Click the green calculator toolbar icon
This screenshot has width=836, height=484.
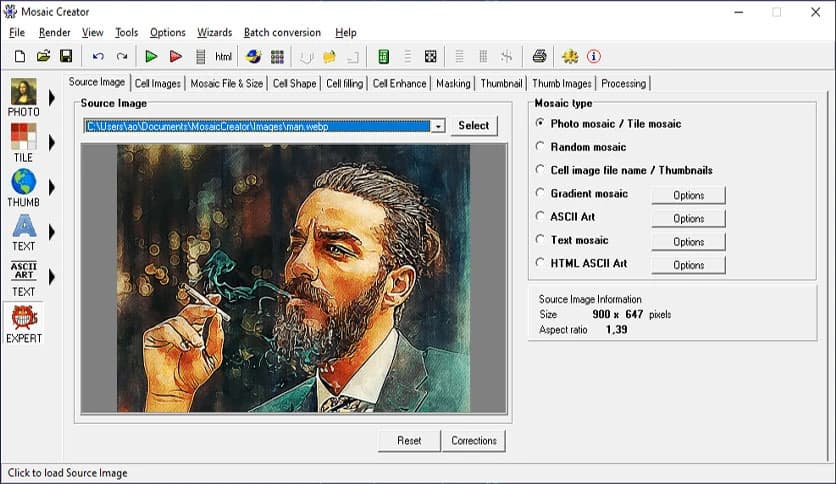tap(383, 56)
